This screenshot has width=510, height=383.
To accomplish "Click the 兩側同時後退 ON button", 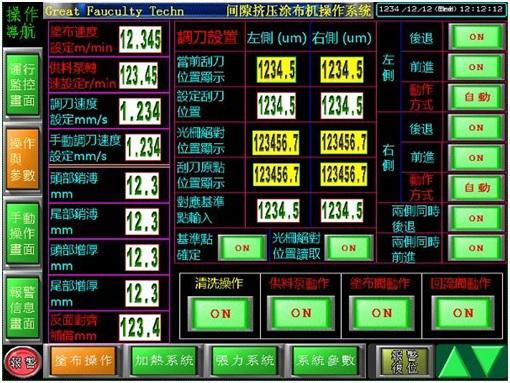I will tap(476, 218).
